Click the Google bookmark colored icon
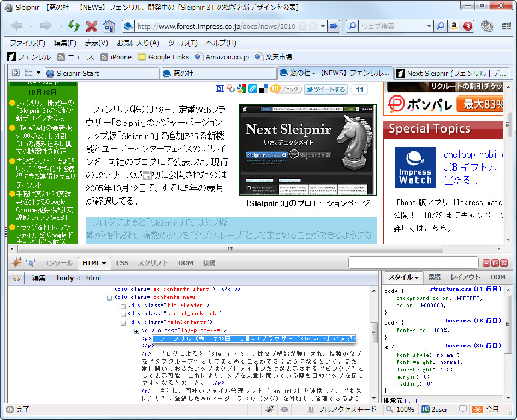 [x=242, y=88]
